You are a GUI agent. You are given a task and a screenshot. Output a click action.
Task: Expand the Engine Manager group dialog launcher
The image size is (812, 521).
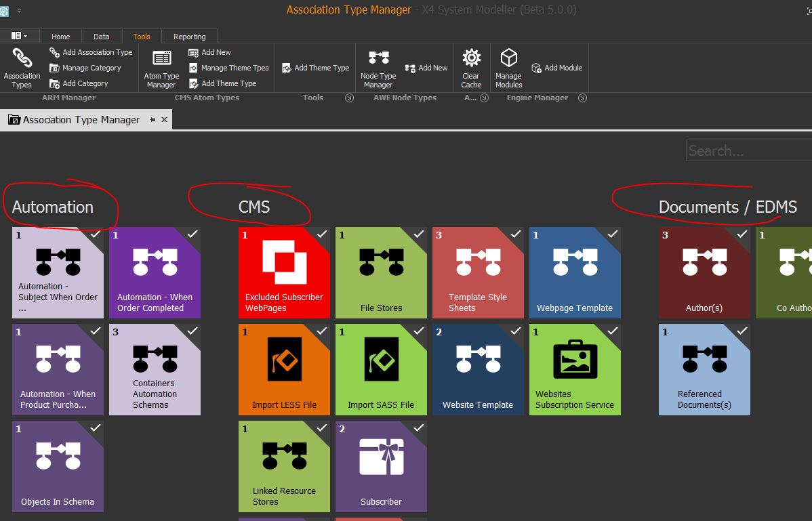583,98
